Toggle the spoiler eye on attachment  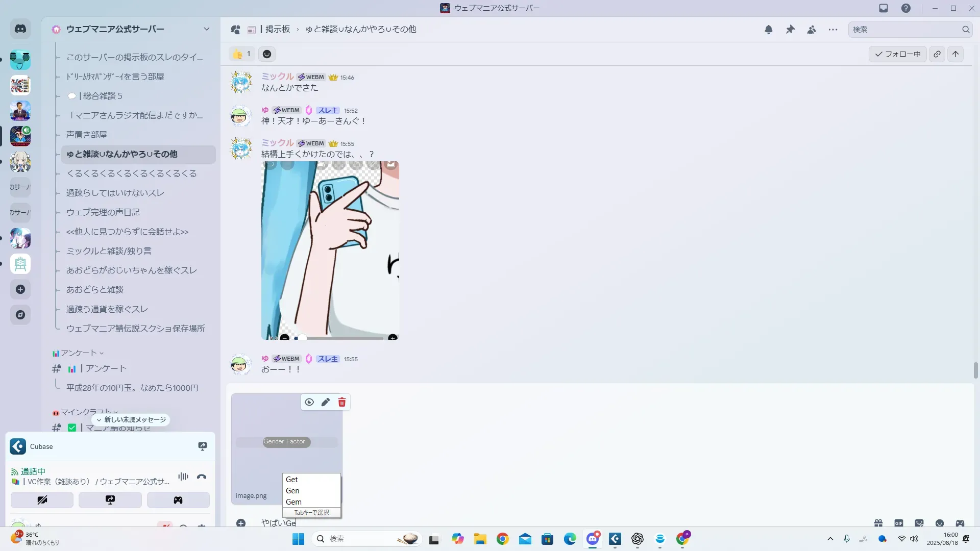point(309,403)
